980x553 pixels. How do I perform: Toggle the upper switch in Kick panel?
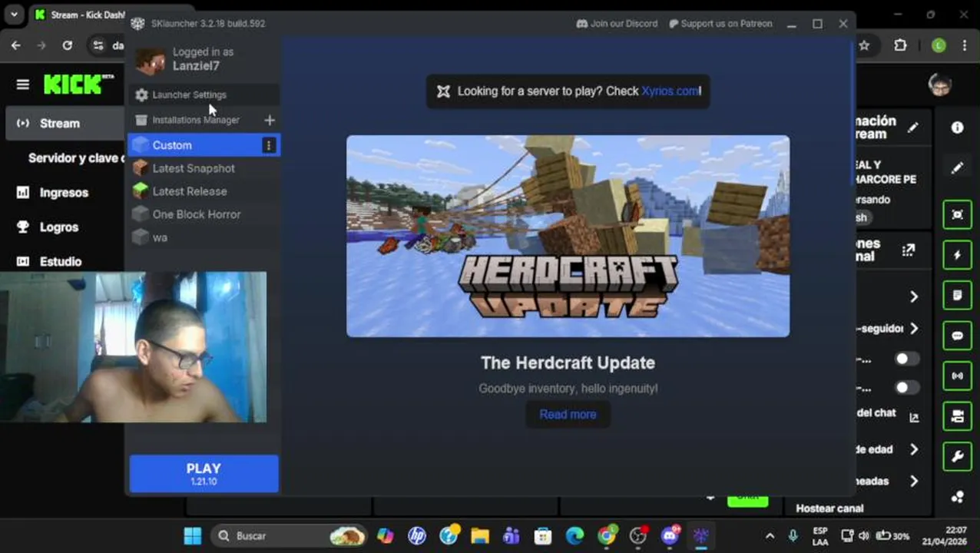point(906,359)
